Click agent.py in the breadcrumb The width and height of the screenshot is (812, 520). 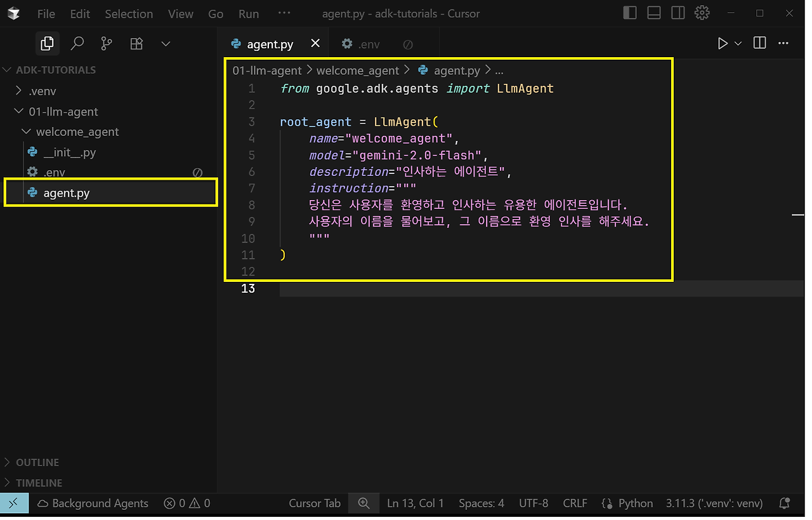click(x=457, y=70)
